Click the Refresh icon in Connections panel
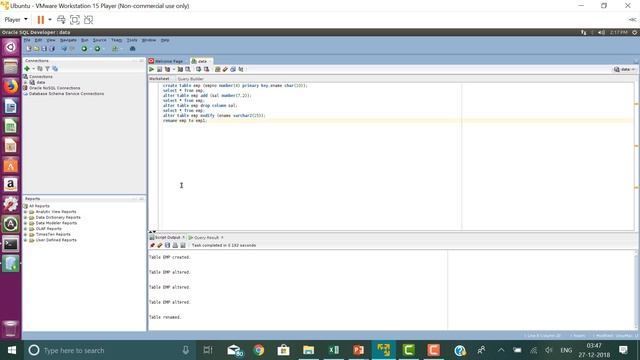Viewport: 640px width, 360px height. 40,69
